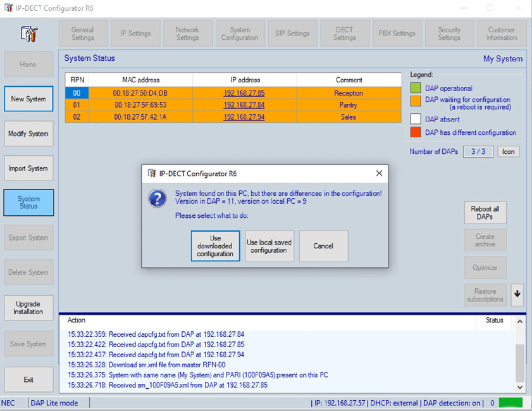Close the differences dialog with X
Screen dimensions: 532x411
[x=379, y=174]
